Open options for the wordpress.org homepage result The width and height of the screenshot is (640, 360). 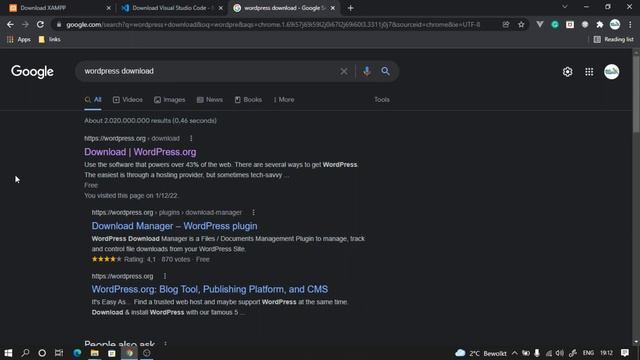coord(165,276)
